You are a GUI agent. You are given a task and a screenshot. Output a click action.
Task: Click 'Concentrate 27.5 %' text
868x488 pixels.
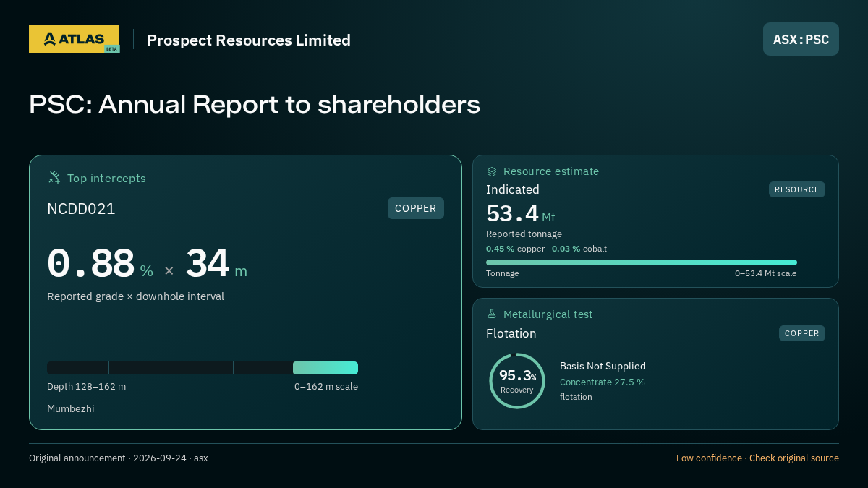(x=603, y=382)
